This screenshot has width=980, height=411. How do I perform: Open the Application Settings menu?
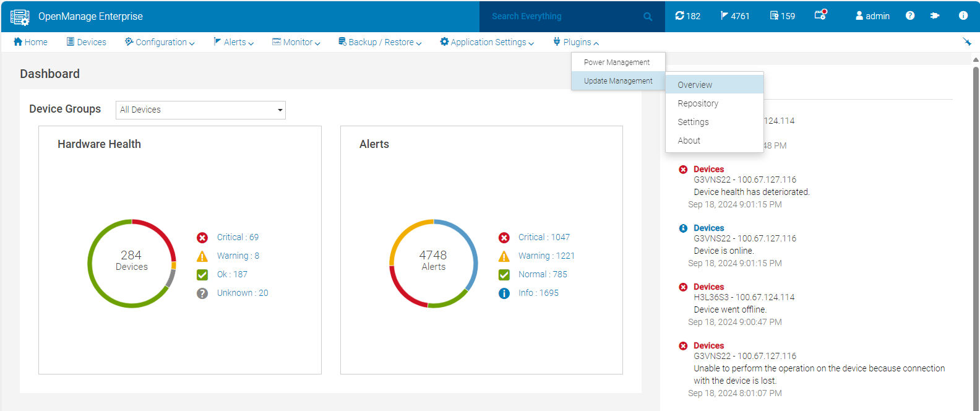click(x=487, y=42)
